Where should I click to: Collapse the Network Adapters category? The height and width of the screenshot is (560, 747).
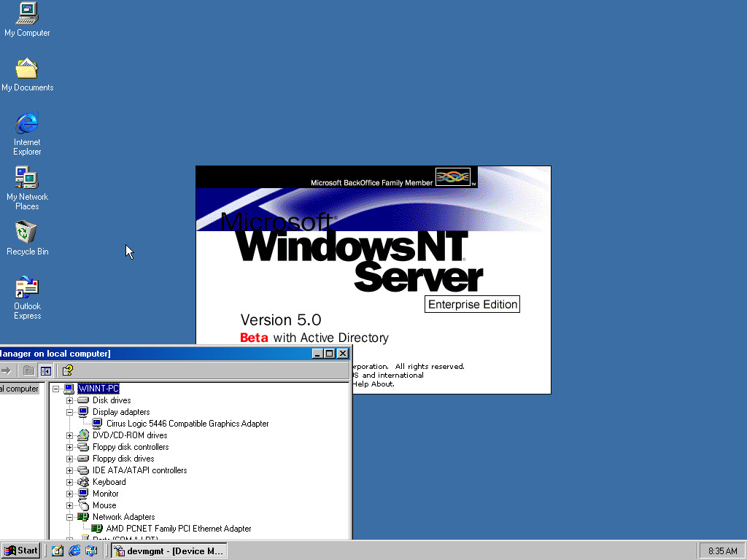tap(69, 517)
